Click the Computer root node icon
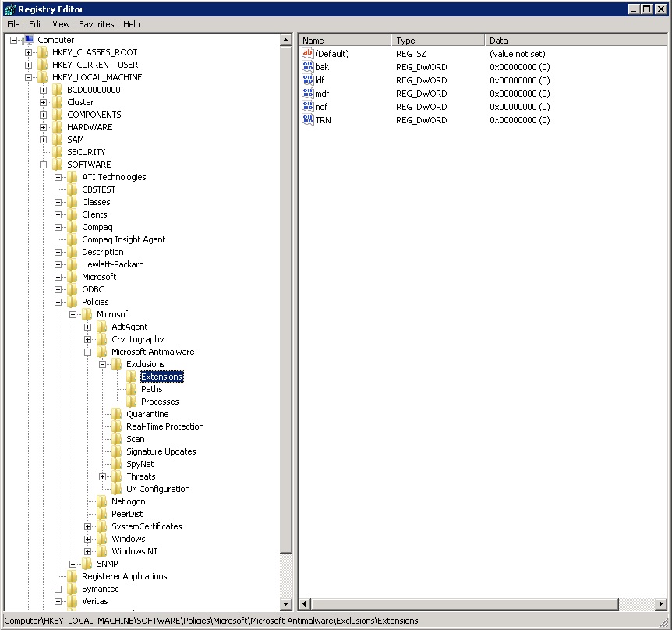 point(29,40)
